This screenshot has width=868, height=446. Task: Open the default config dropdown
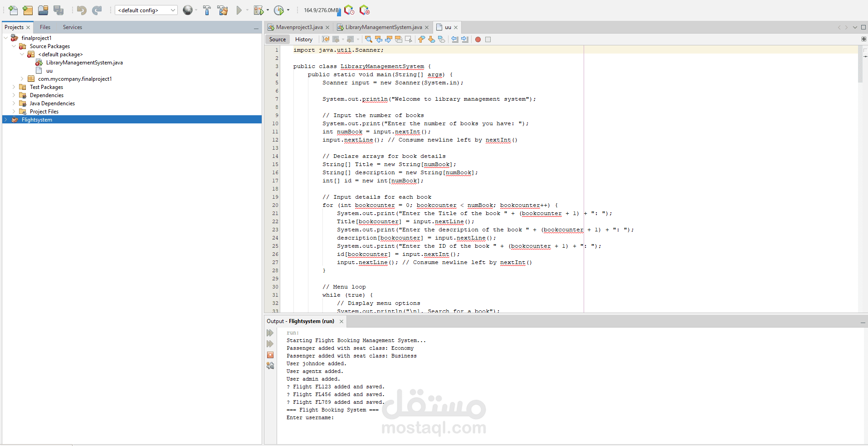(x=146, y=10)
